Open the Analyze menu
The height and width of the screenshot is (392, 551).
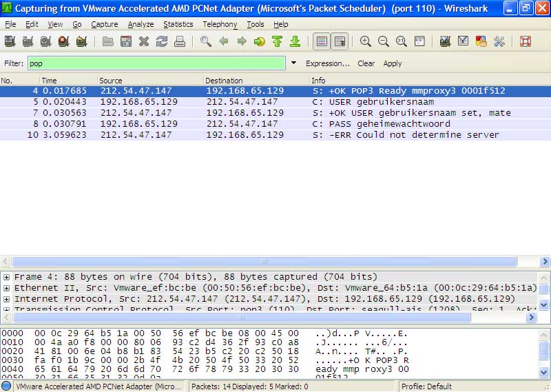141,24
